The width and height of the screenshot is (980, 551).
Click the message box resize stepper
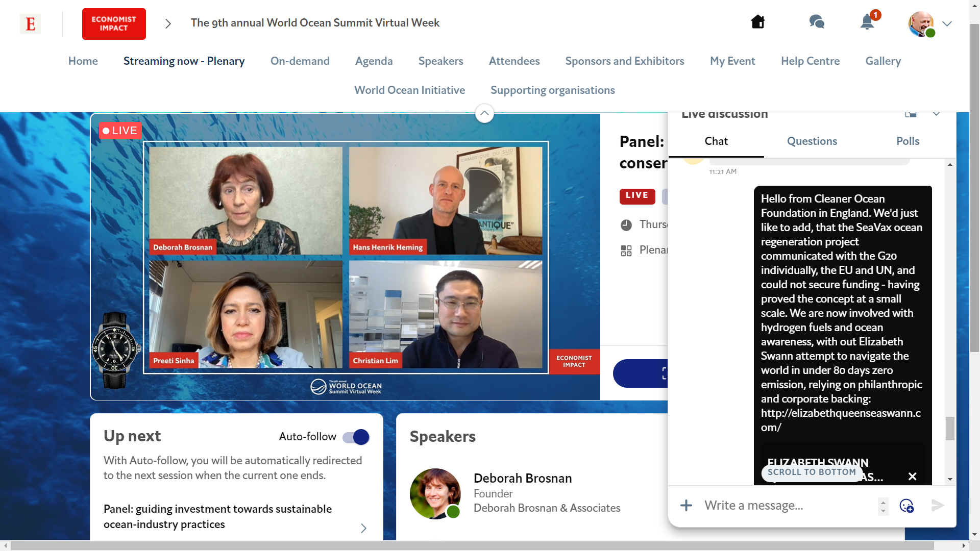pyautogui.click(x=883, y=506)
